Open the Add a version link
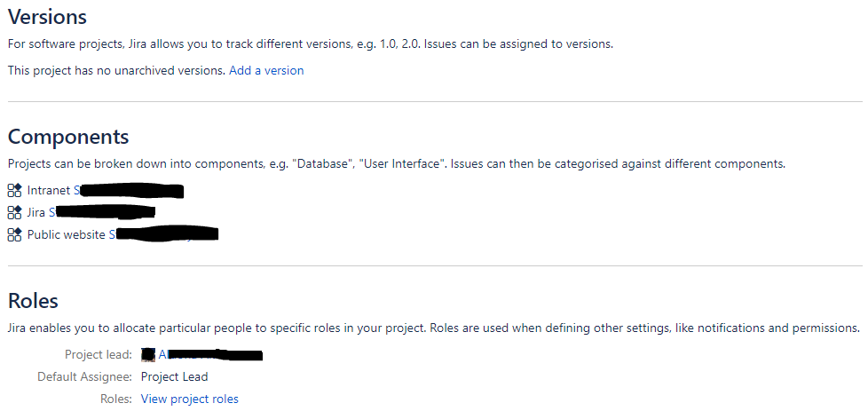The height and width of the screenshot is (411, 868). click(266, 70)
